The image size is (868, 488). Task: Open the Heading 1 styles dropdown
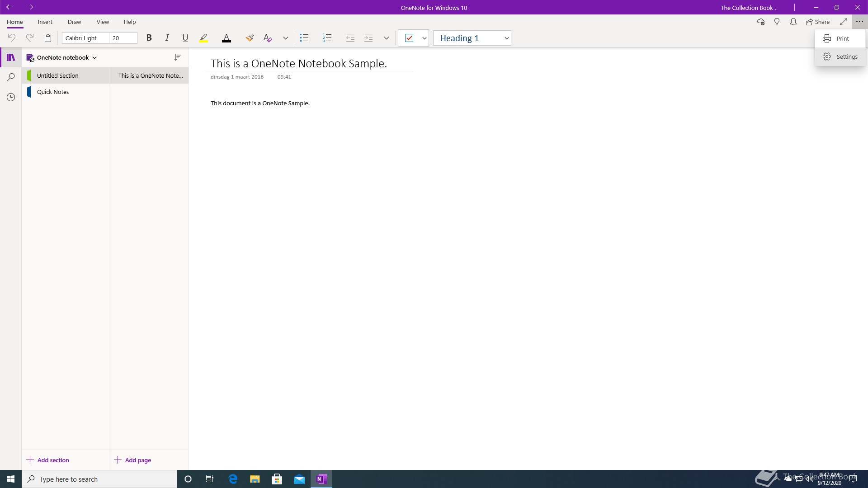[472, 38]
